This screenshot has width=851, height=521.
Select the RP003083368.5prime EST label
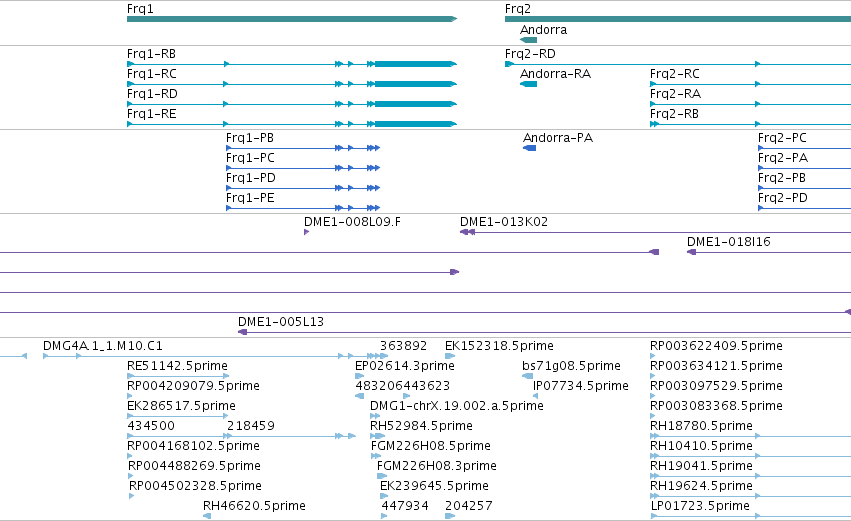tap(716, 406)
